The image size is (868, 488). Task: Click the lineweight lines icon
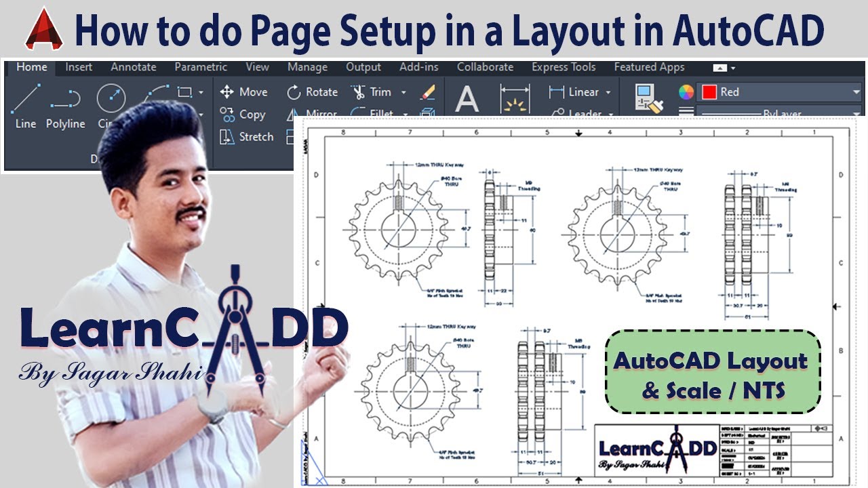tap(686, 113)
